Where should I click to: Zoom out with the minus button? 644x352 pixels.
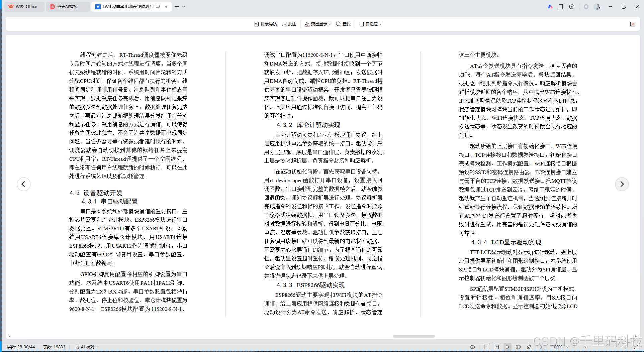point(576,347)
